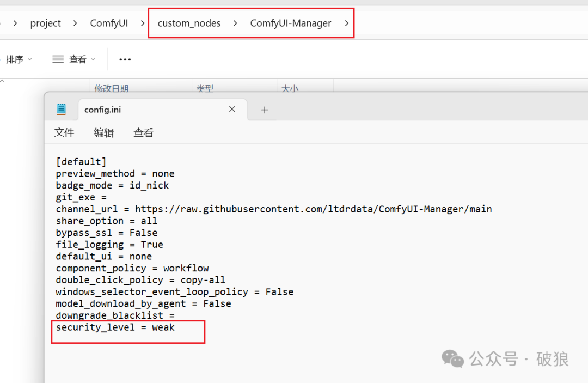This screenshot has height=383, width=588.
Task: Open the Explorer toolbar 查看 dropdown
Action: tap(74, 59)
